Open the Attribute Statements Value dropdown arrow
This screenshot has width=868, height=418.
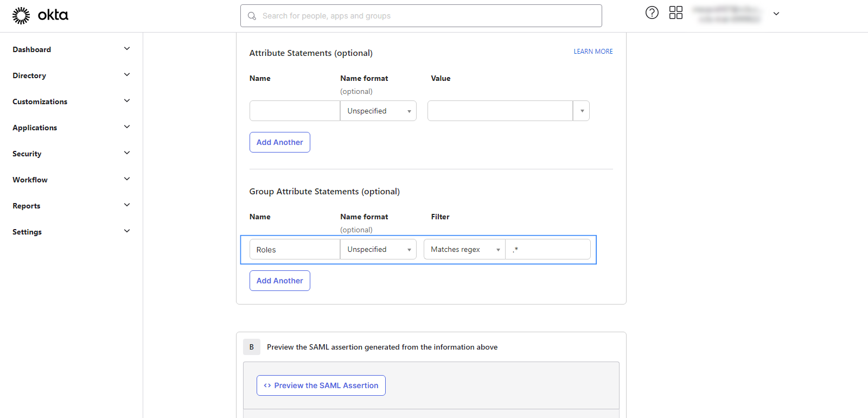coord(582,111)
